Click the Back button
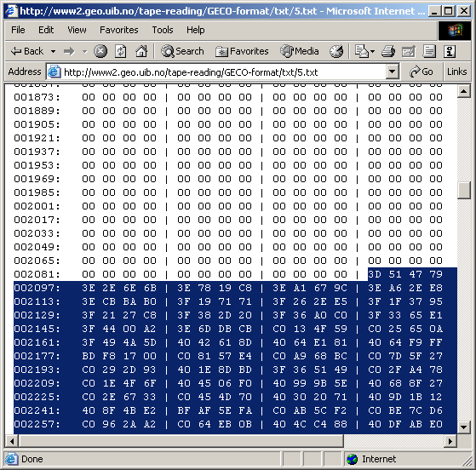This screenshot has width=476, height=470. (x=27, y=51)
